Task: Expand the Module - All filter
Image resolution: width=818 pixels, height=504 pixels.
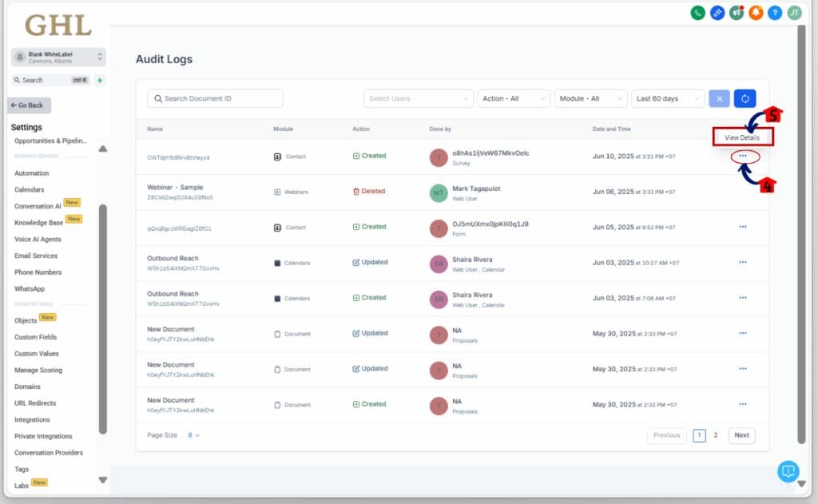Action: pos(590,99)
